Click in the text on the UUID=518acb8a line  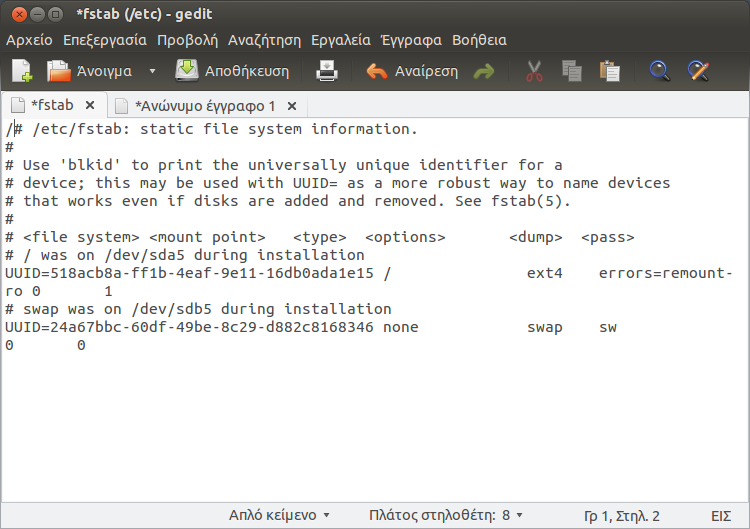coord(190,274)
